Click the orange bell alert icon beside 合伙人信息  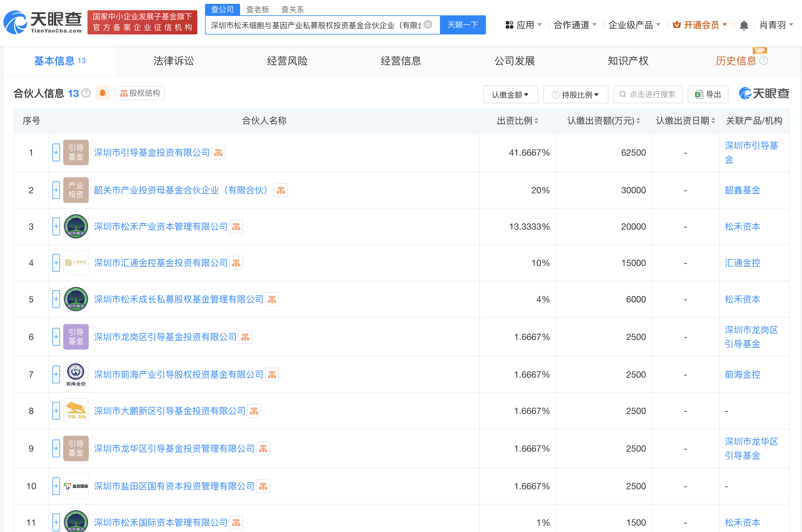tap(102, 93)
